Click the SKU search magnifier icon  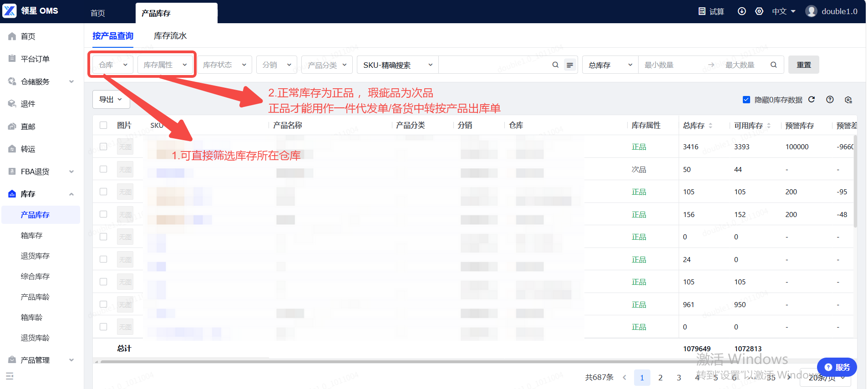pos(555,65)
